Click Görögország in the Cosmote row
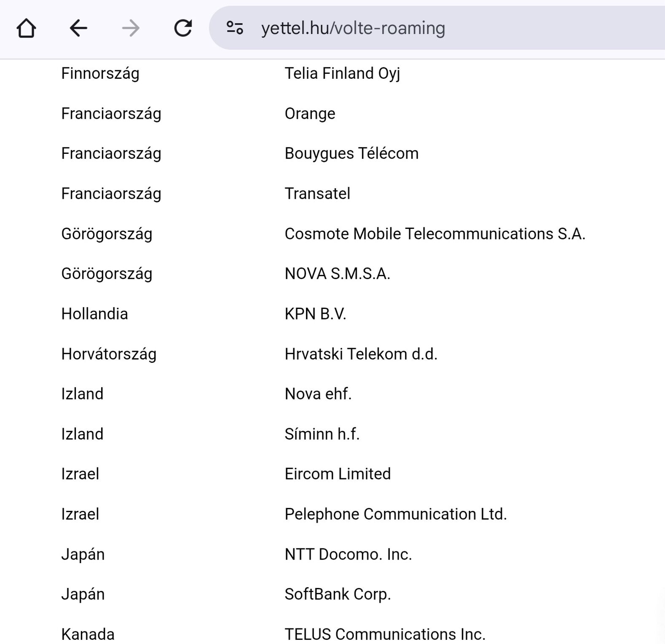665x644 pixels. (107, 234)
